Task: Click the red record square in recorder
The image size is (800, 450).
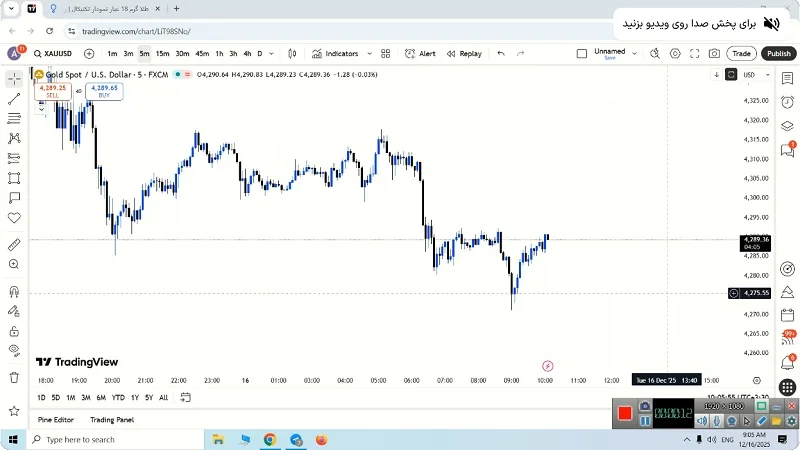Action: pyautogui.click(x=625, y=413)
